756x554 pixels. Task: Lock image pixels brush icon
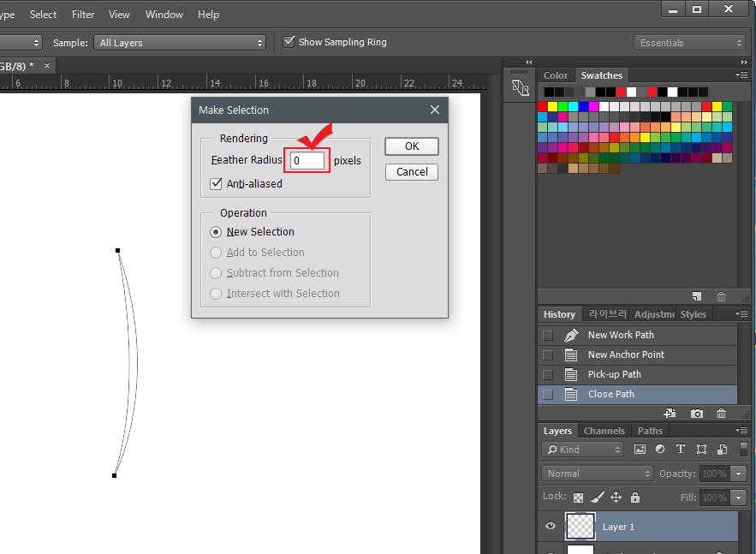pyautogui.click(x=598, y=497)
